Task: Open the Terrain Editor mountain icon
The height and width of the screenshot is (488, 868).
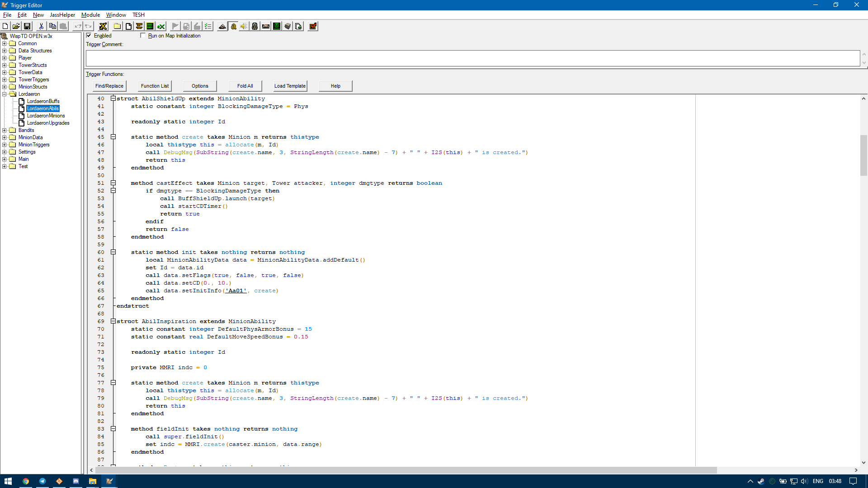Action: click(222, 26)
